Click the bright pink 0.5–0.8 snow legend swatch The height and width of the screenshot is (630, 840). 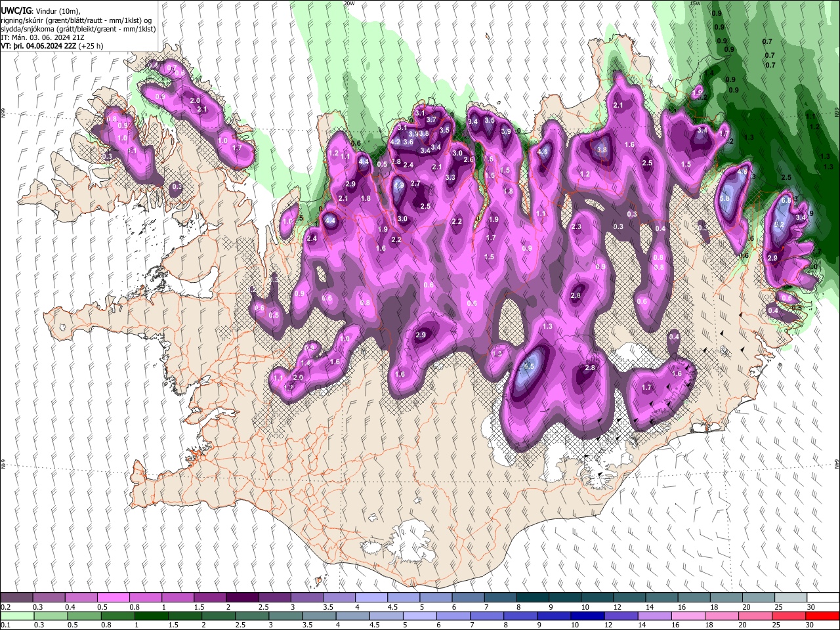[114, 598]
